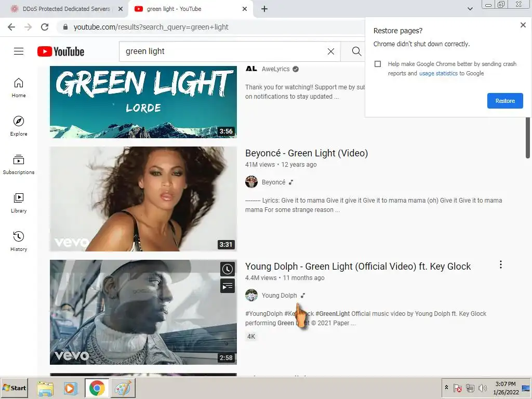
Task: Click the magnifier search button
Action: [356, 51]
